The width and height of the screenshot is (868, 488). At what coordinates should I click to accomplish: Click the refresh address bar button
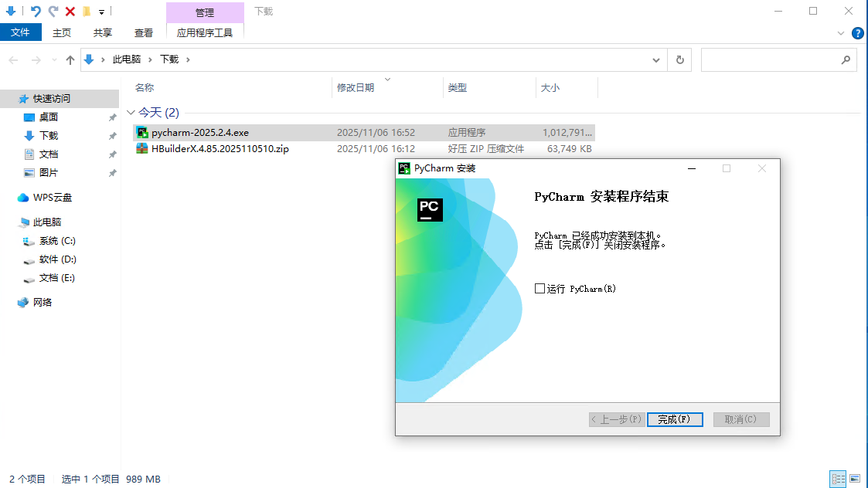pos(679,59)
